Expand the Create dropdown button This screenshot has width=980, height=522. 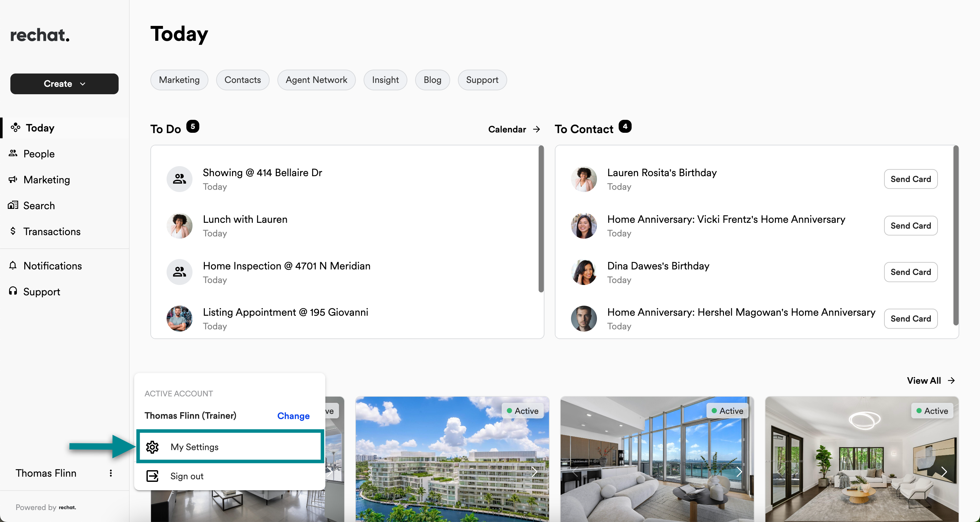(64, 84)
